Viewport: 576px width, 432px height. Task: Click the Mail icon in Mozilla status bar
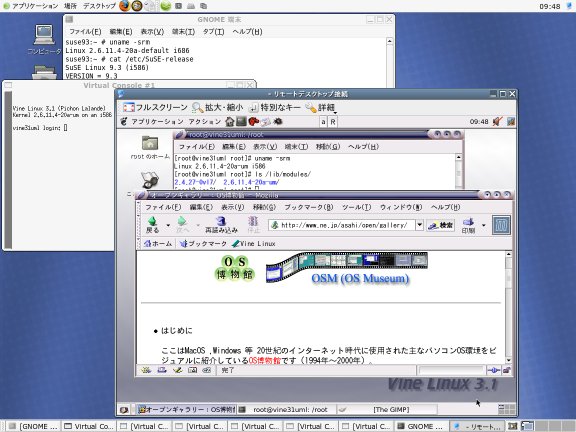pos(162,370)
